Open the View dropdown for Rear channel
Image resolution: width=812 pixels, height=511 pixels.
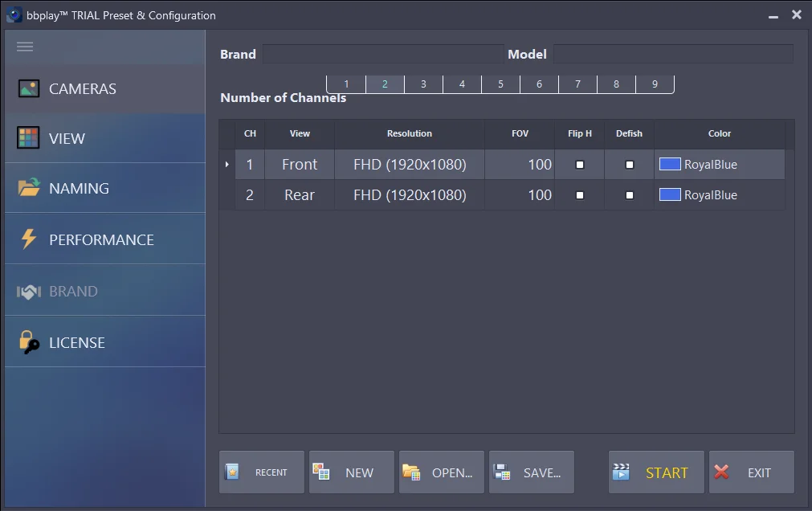pos(300,195)
